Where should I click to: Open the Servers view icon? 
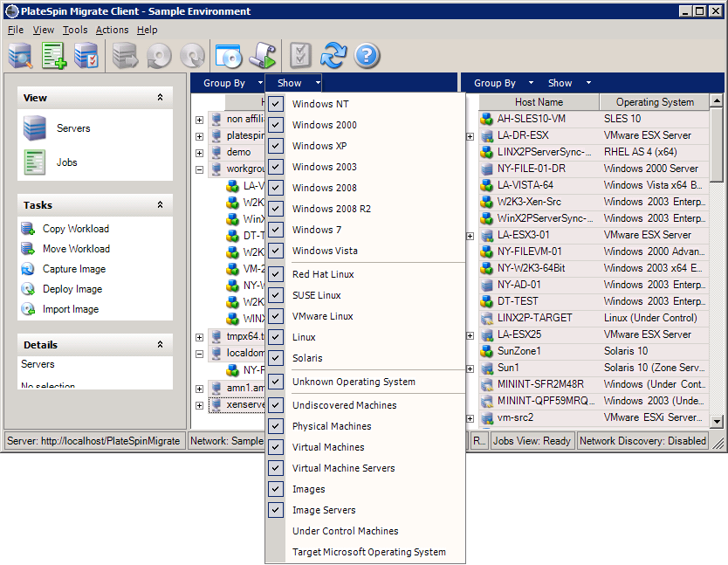pyautogui.click(x=35, y=128)
